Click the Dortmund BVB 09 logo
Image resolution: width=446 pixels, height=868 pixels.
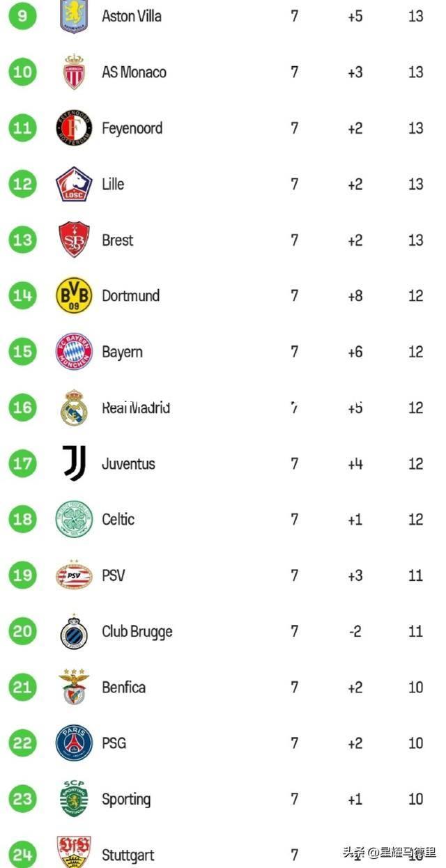pos(74,295)
